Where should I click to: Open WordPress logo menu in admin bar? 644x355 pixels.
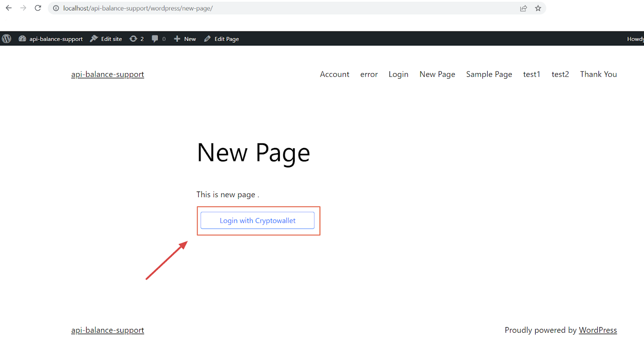pyautogui.click(x=7, y=39)
